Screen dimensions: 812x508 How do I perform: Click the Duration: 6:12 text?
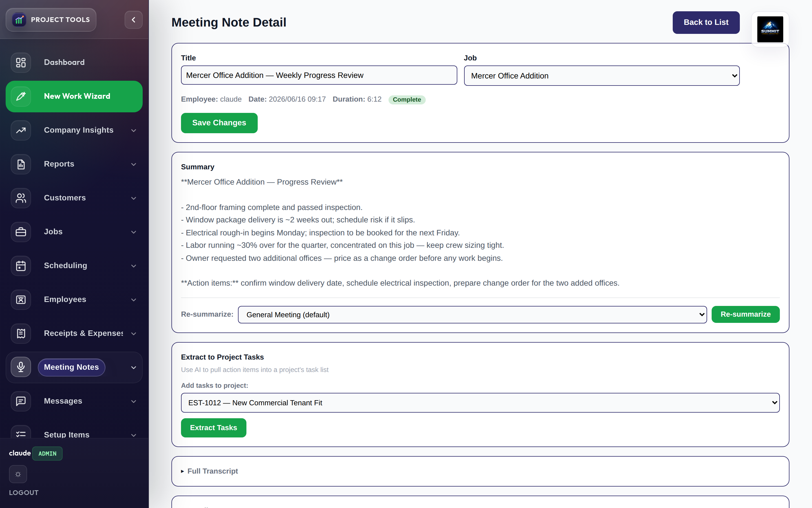coord(357,99)
